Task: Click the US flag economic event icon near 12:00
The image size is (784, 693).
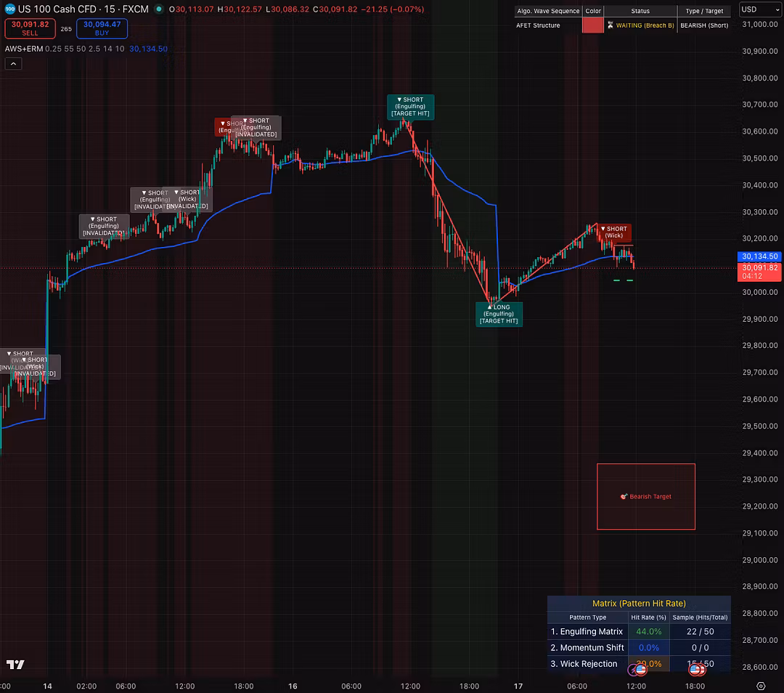Action: tap(641, 669)
